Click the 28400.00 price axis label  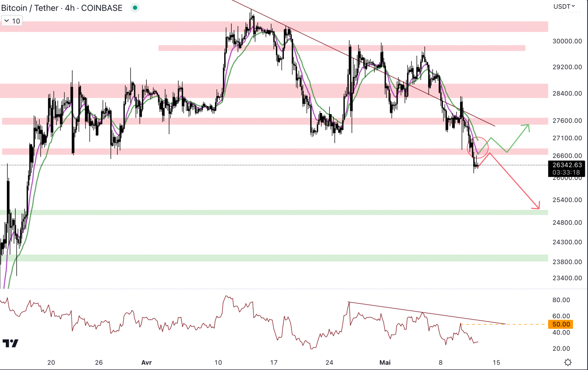pos(567,93)
